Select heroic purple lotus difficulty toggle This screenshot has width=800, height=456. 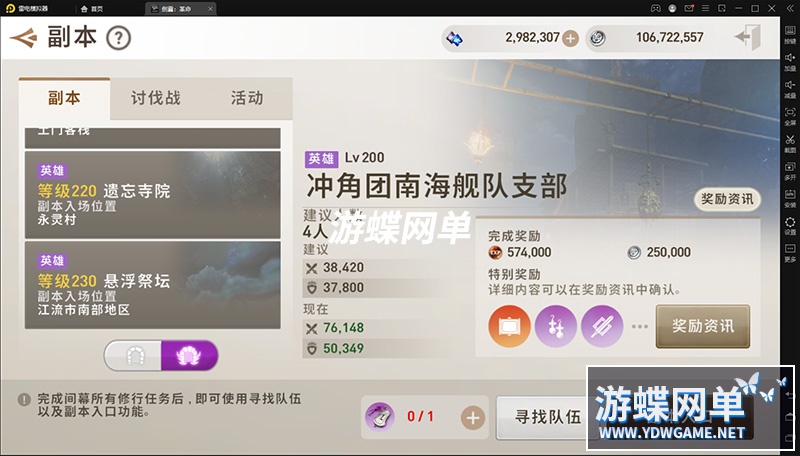point(189,356)
